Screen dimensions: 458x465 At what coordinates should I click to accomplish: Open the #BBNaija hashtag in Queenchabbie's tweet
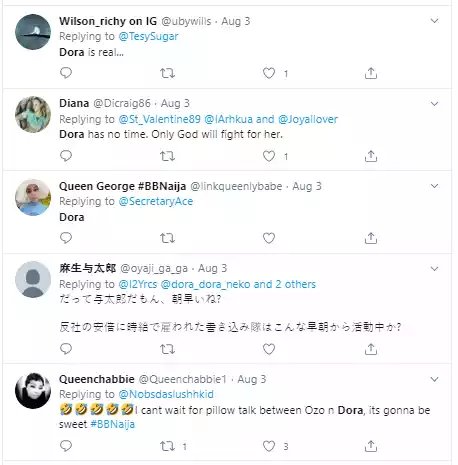pos(112,424)
